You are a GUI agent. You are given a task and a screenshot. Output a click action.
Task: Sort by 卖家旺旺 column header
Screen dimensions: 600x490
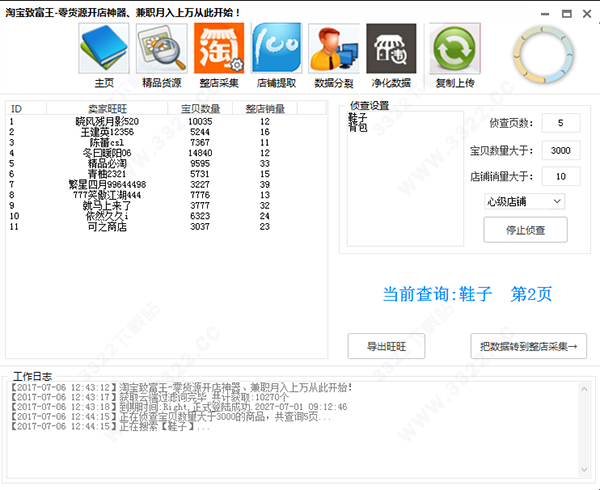(107, 109)
